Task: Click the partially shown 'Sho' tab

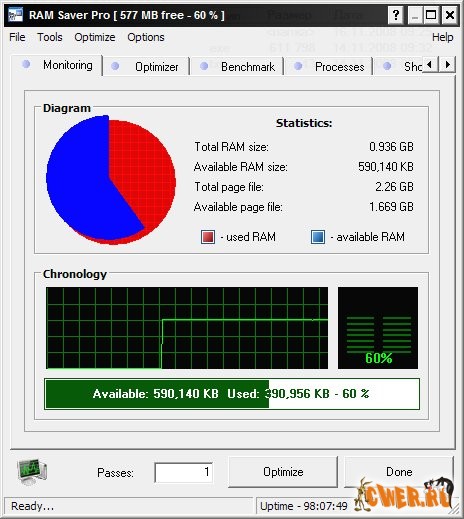Action: (x=398, y=67)
